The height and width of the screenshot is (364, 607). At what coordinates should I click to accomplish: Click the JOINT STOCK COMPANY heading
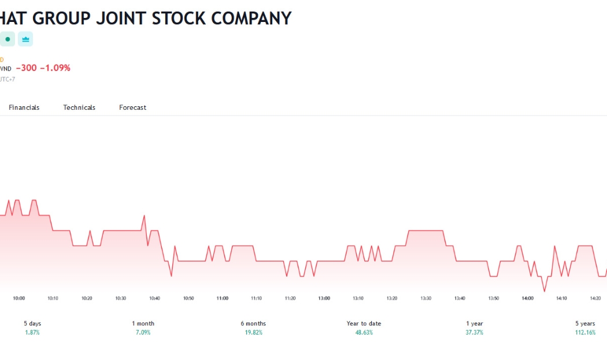194,18
